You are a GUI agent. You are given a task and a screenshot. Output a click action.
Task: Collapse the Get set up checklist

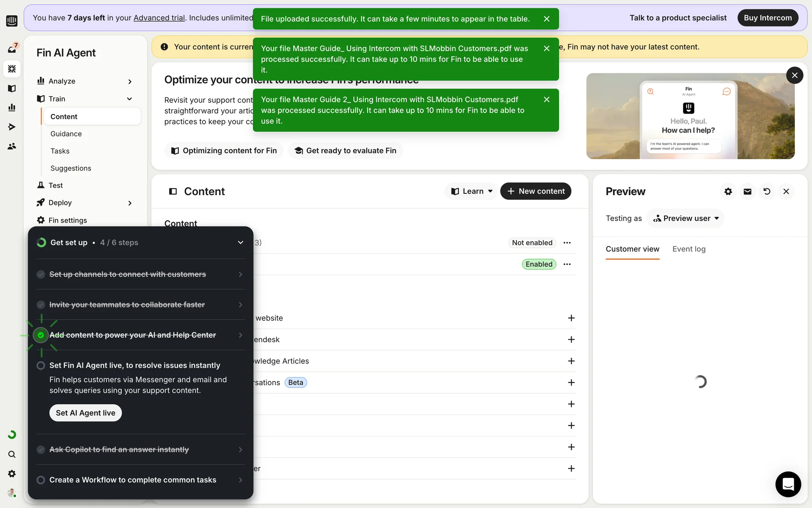[240, 243]
